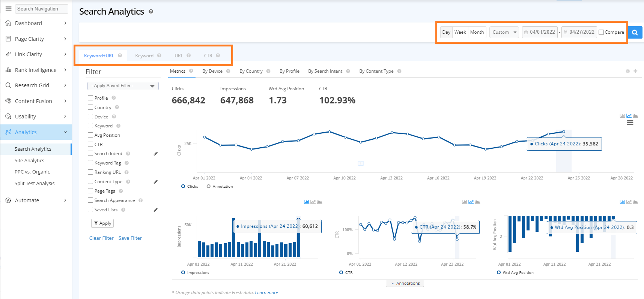Image resolution: width=644 pixels, height=299 pixels.
Task: Click the plus icon to add tab
Action: [635, 71]
